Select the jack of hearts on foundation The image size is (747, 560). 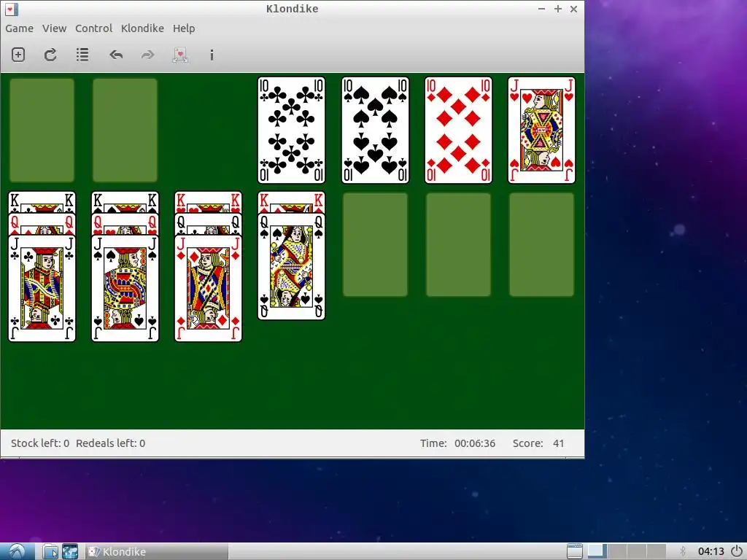click(x=542, y=130)
